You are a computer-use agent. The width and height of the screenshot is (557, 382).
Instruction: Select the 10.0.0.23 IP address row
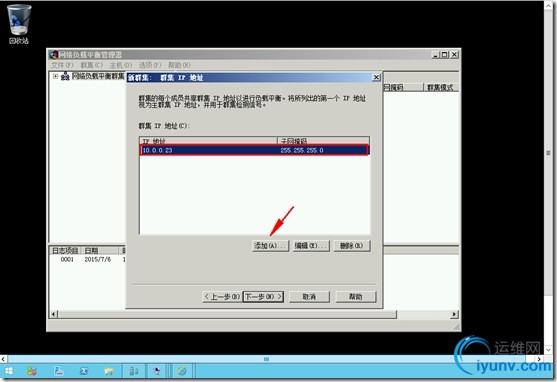[255, 150]
